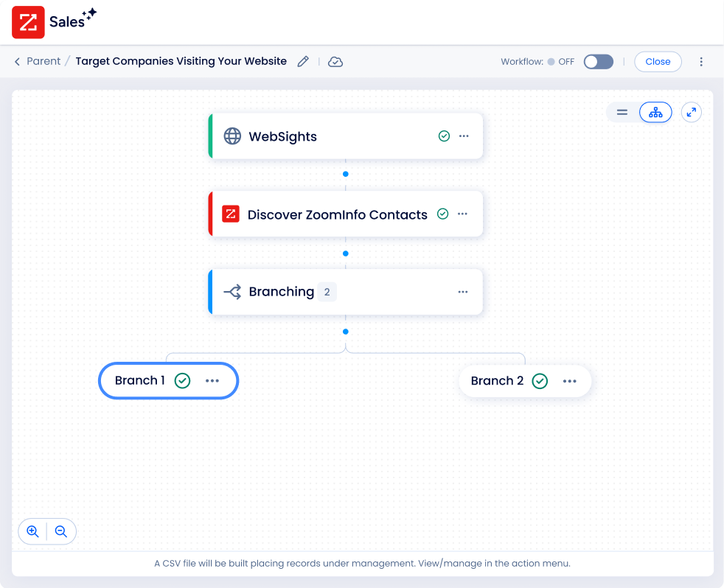Click Branch 1 green check status

[x=182, y=381]
